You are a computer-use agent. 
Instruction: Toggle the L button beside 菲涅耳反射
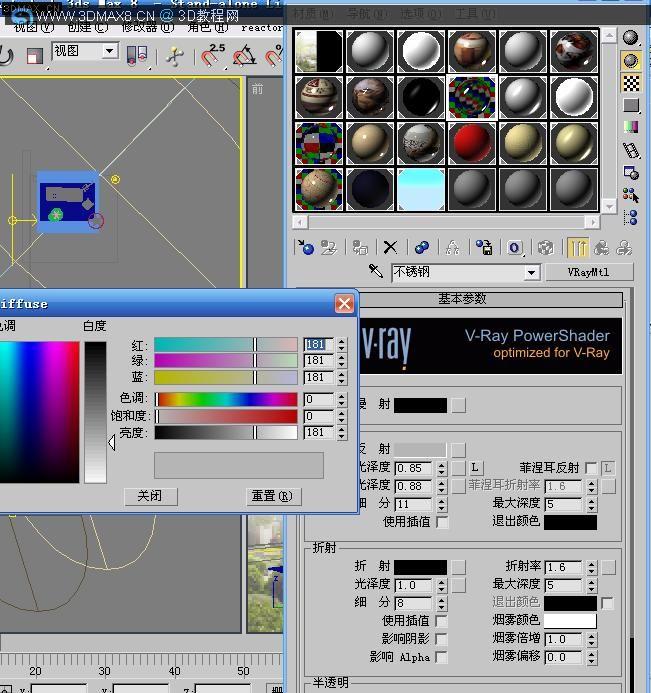[x=608, y=468]
